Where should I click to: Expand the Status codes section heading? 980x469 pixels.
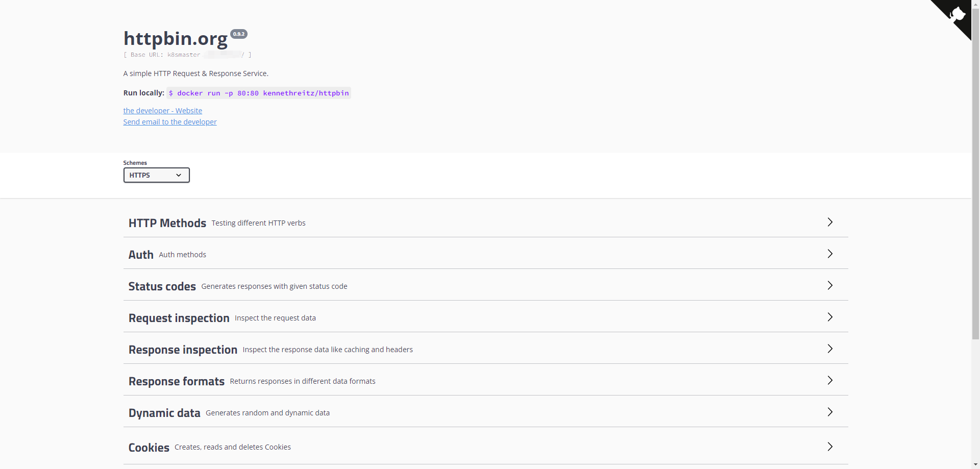pos(162,286)
